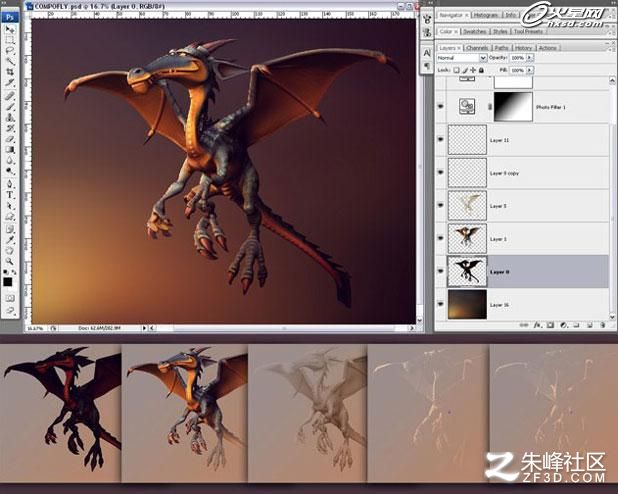Toggle Layer 5 visibility eye
The height and width of the screenshot is (494, 618).
click(x=441, y=205)
